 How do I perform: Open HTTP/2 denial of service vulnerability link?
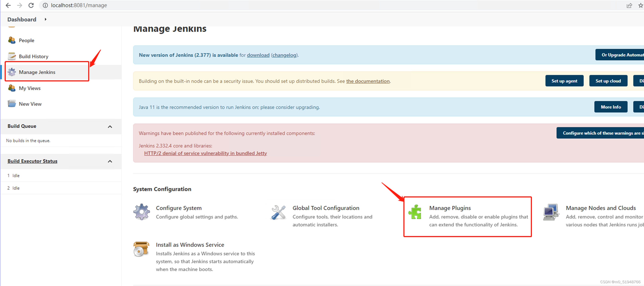pyautogui.click(x=205, y=153)
